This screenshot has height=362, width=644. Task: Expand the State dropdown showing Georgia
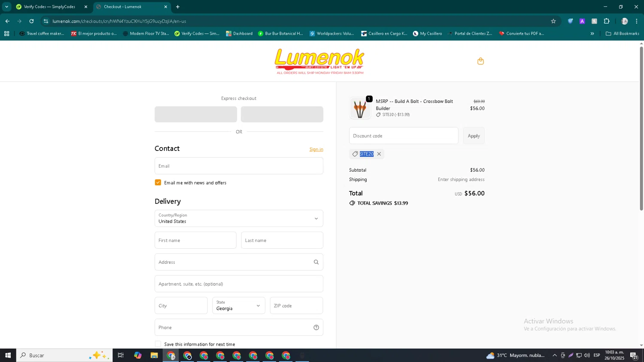coord(239,305)
